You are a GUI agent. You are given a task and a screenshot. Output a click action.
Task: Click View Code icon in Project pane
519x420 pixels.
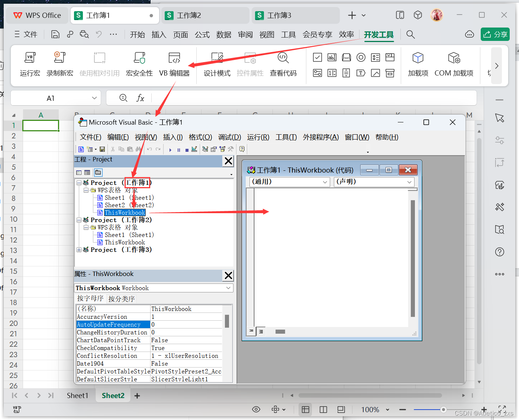coord(78,172)
